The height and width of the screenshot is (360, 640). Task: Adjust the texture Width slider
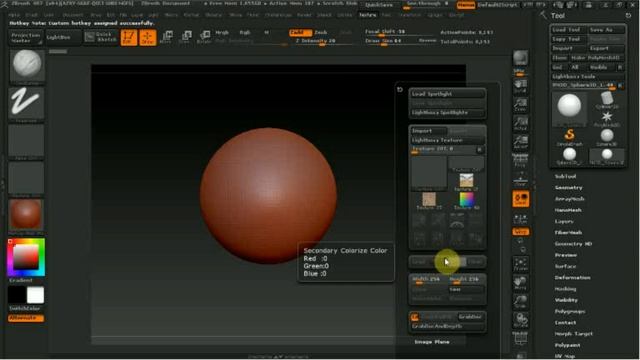[x=428, y=280]
